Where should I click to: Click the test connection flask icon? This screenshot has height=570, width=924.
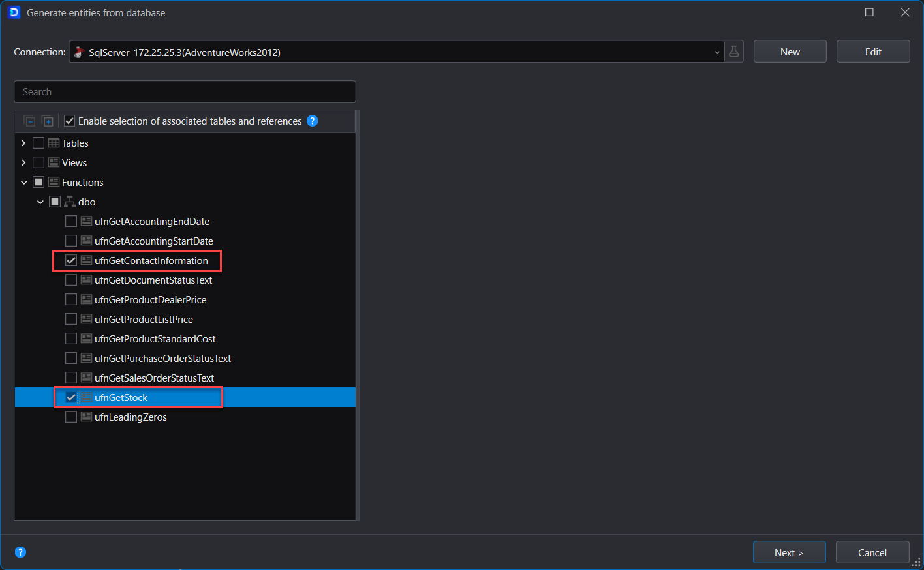pyautogui.click(x=733, y=52)
